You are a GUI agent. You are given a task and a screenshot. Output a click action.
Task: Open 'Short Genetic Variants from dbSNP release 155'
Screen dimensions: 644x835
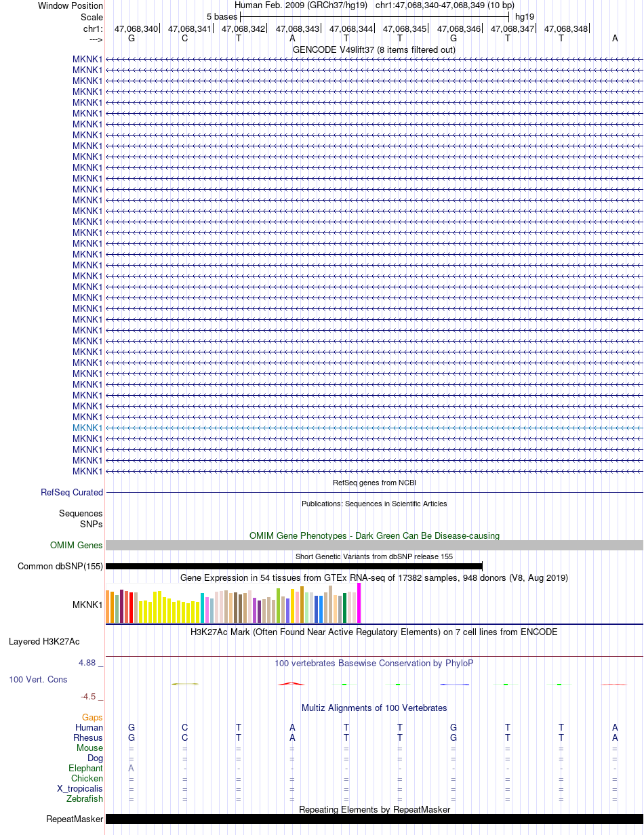click(374, 556)
